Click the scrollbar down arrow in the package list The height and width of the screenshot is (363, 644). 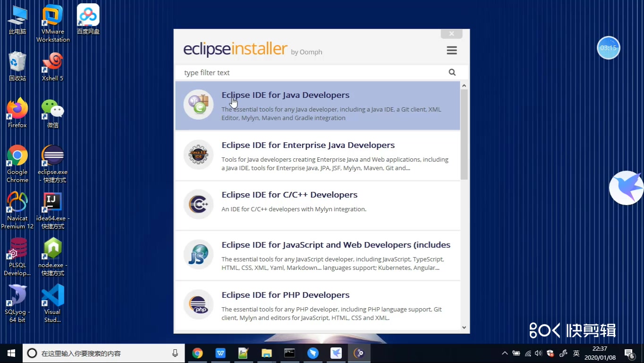[464, 327]
